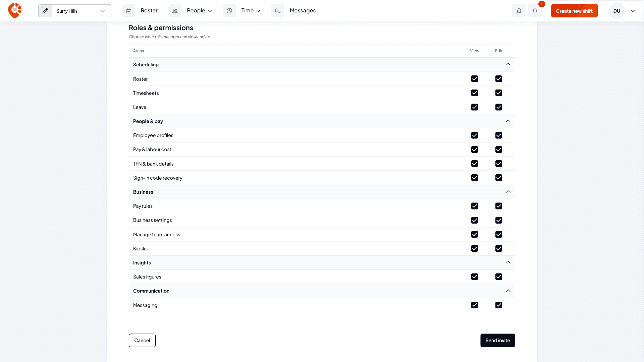Viewport: 644px width, 362px height.
Task: Open the bug report icon
Action: click(519, 11)
